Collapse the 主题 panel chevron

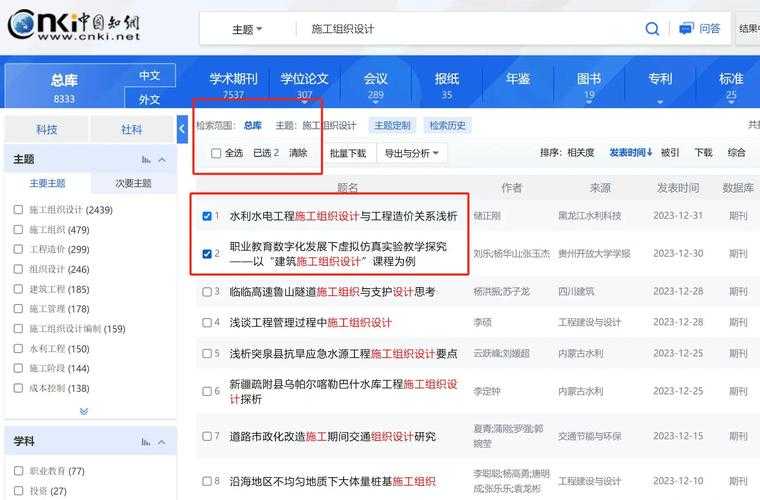[x=162, y=159]
